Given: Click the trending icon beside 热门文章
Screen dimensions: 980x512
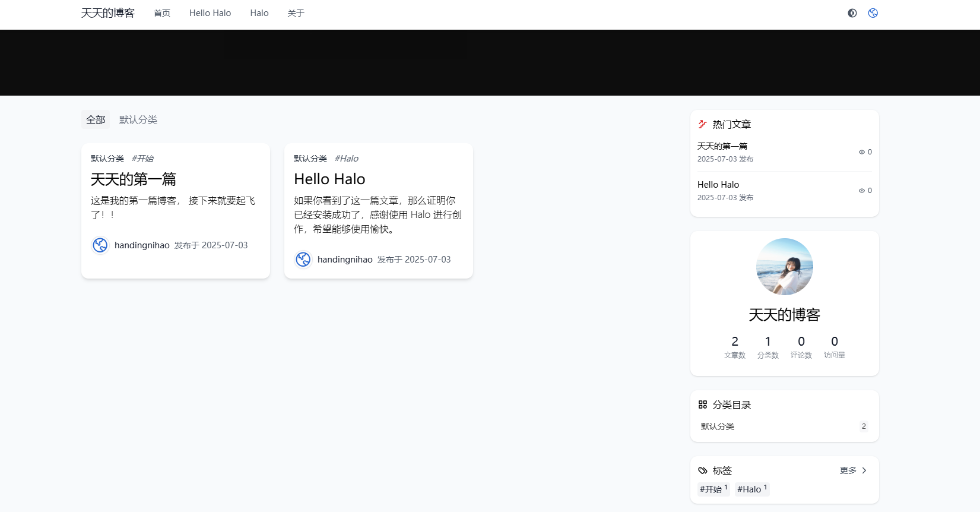Looking at the screenshot, I should [703, 124].
